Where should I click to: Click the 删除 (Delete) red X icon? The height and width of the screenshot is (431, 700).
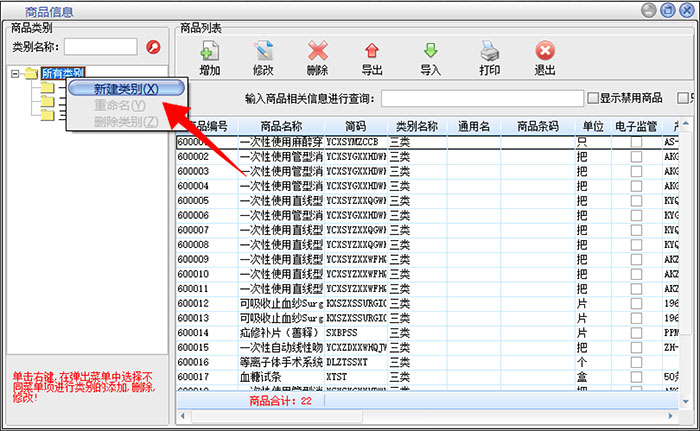pyautogui.click(x=317, y=57)
